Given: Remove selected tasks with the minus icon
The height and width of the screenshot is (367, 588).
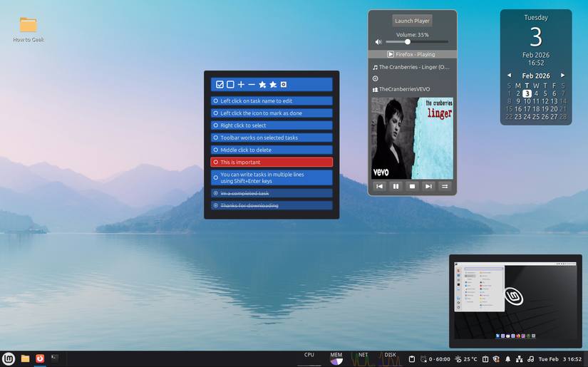Looking at the screenshot, I should [252, 84].
